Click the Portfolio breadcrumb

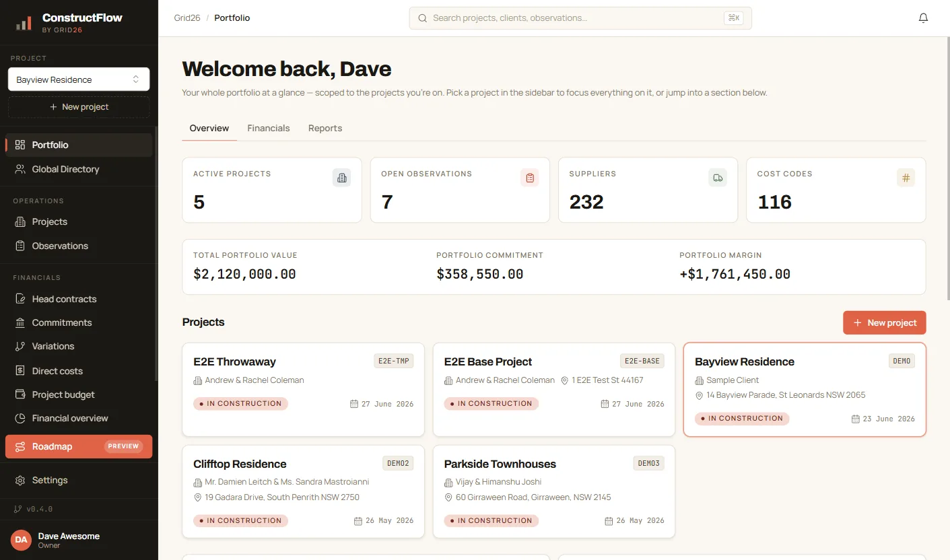pyautogui.click(x=232, y=18)
